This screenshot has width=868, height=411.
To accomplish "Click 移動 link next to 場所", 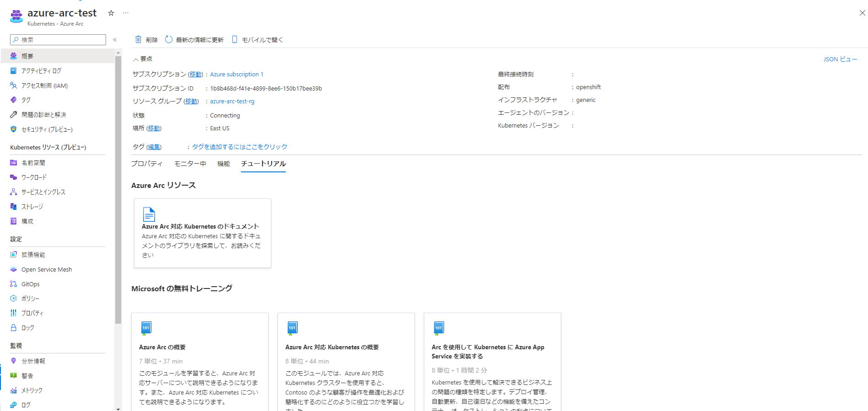I will pyautogui.click(x=154, y=128).
